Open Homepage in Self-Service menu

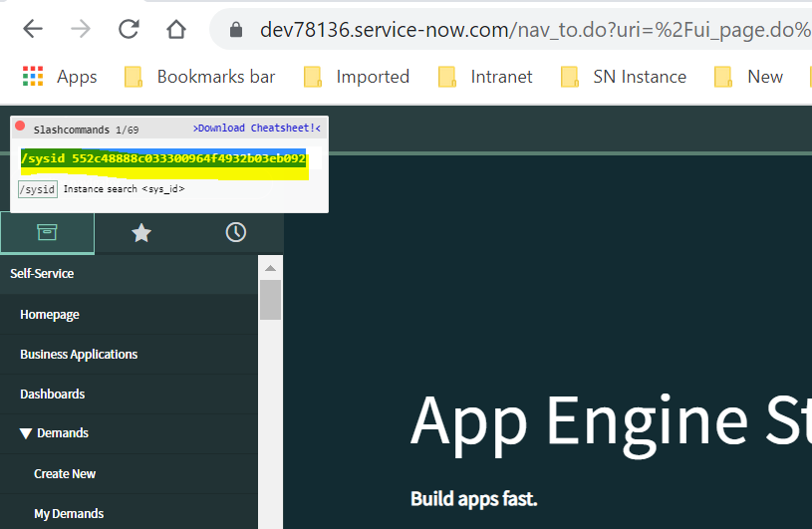(50, 314)
